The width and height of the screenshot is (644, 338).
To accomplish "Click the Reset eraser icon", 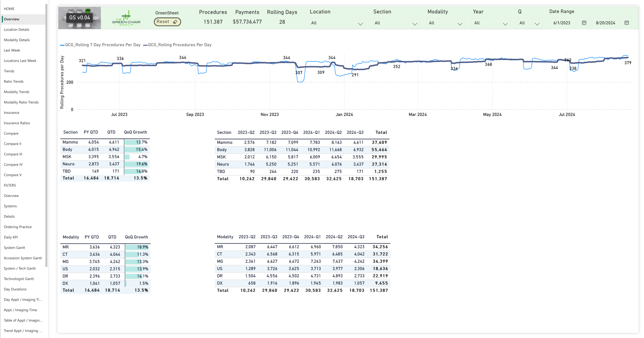I will (x=175, y=22).
